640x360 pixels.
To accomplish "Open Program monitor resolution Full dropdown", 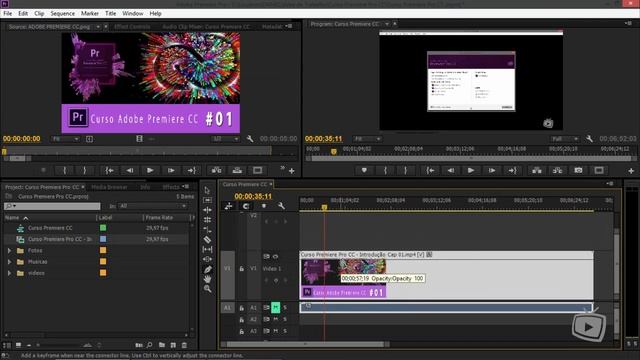I will point(564,139).
